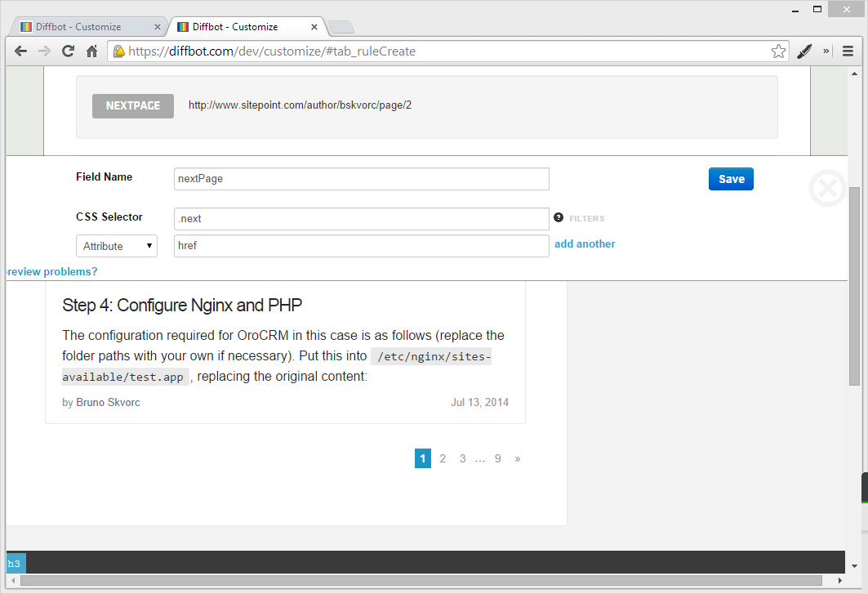Open the FILTERS help question mark icon

point(558,217)
